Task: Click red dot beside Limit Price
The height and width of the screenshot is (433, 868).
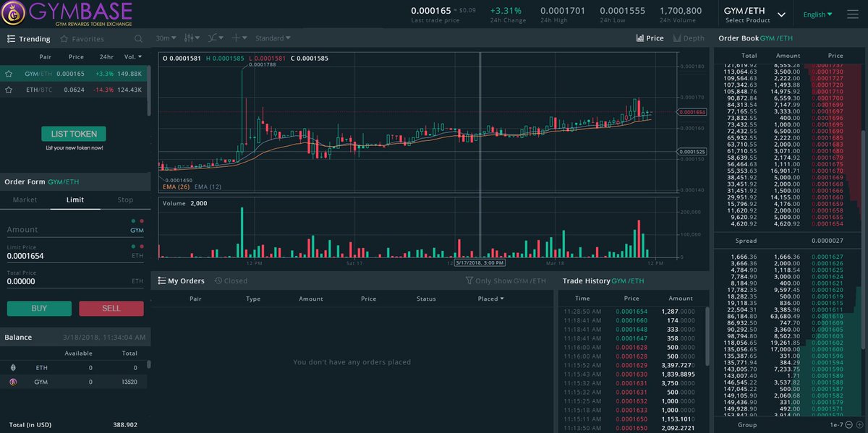Action: (142, 246)
